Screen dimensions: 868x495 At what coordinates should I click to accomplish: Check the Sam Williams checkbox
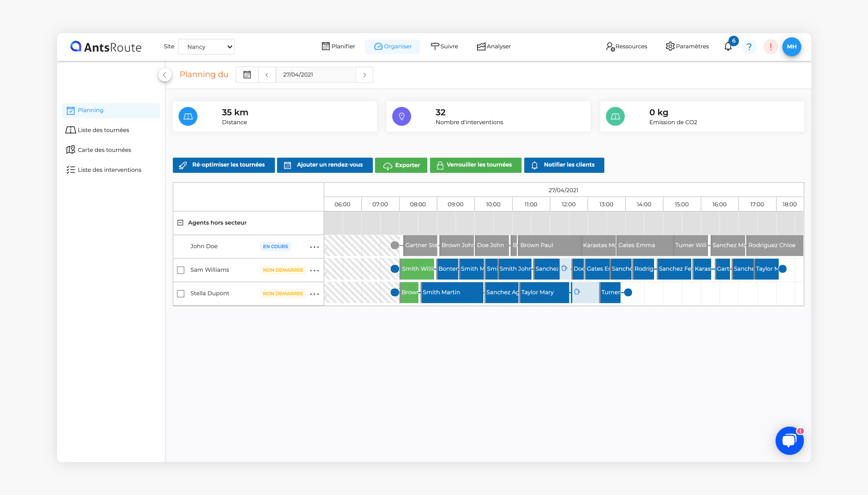pos(181,270)
